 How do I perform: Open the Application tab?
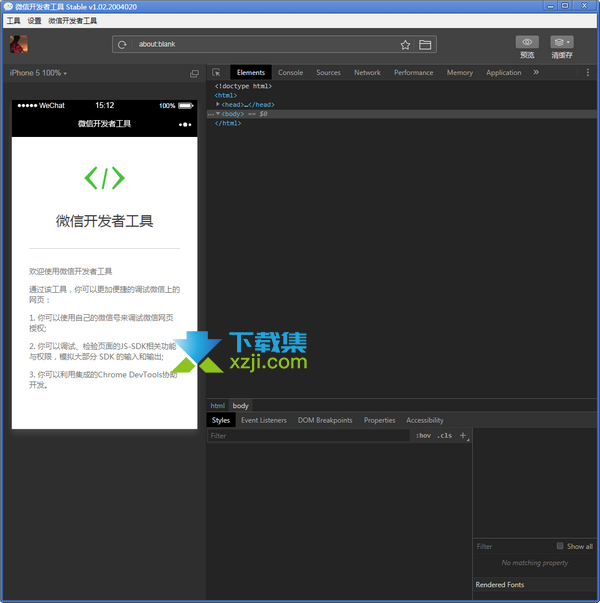[503, 72]
